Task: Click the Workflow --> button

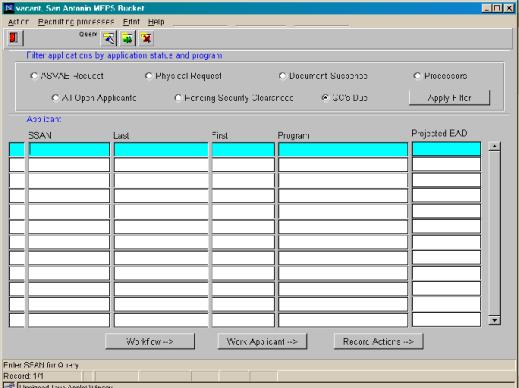Action: click(x=150, y=341)
